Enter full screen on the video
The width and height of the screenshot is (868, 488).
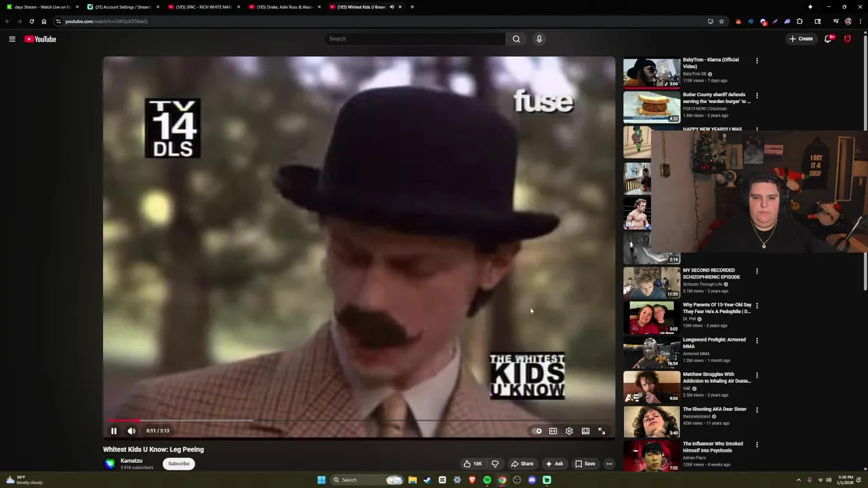tap(601, 431)
